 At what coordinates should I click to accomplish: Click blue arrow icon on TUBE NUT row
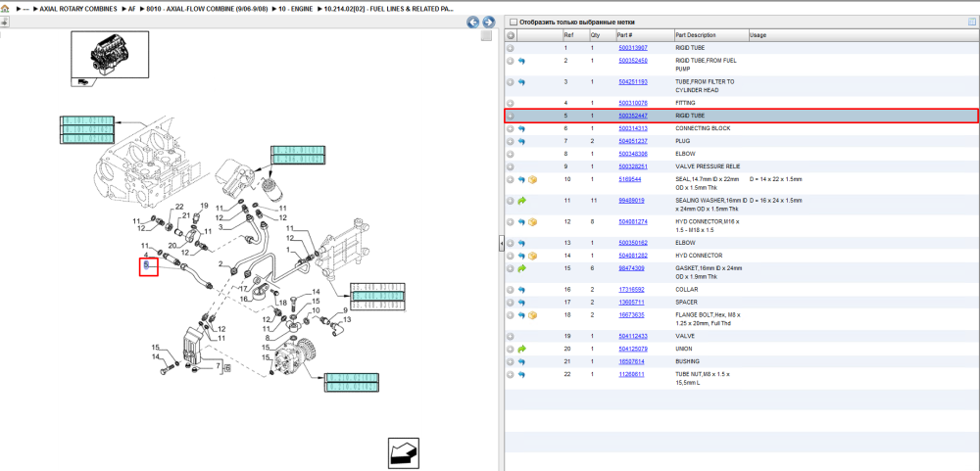[521, 374]
